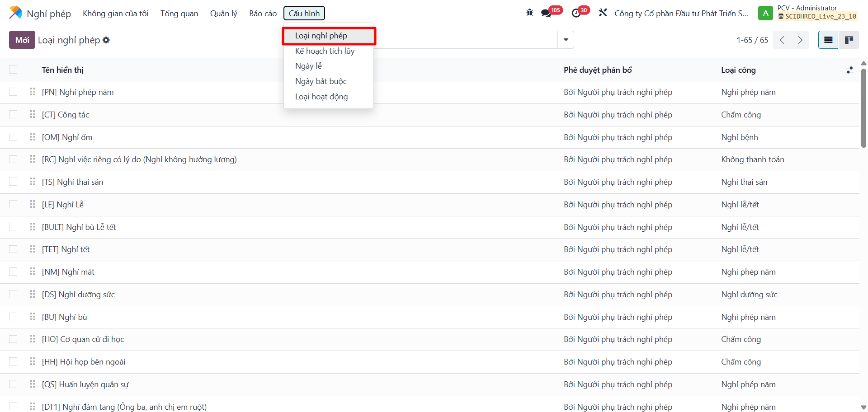Tick checkbox for [HH] Hội họp bên ngoài
Viewport: 868px width, 412px height.
(13, 361)
